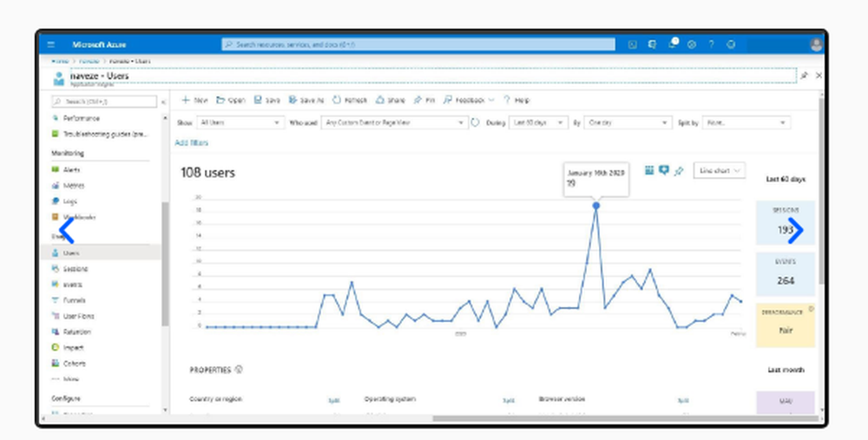
Task: Click the Home breadcrumb link
Action: pyautogui.click(x=61, y=61)
